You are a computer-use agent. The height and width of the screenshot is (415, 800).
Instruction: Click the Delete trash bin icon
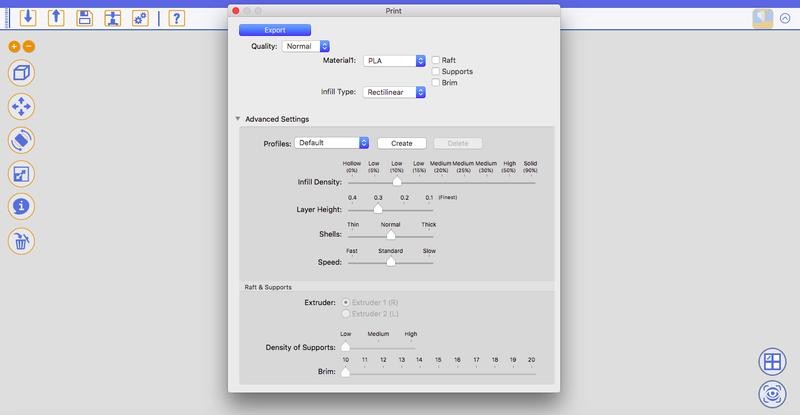click(x=22, y=241)
